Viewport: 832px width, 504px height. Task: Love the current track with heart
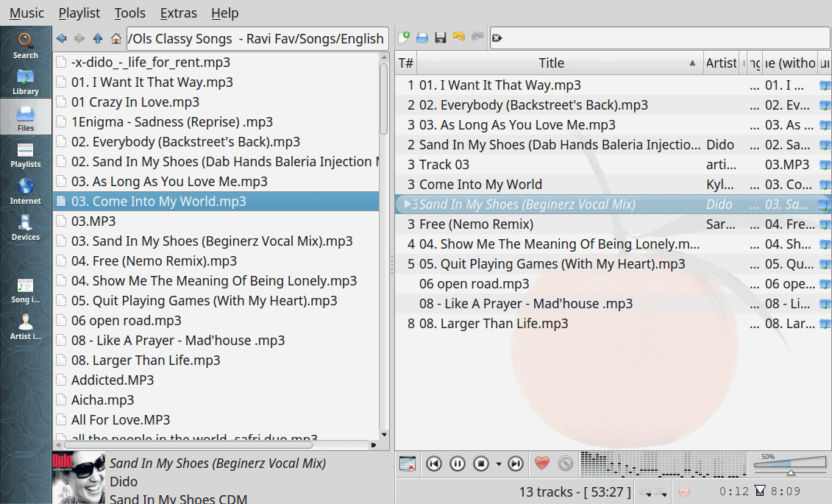pyautogui.click(x=542, y=464)
